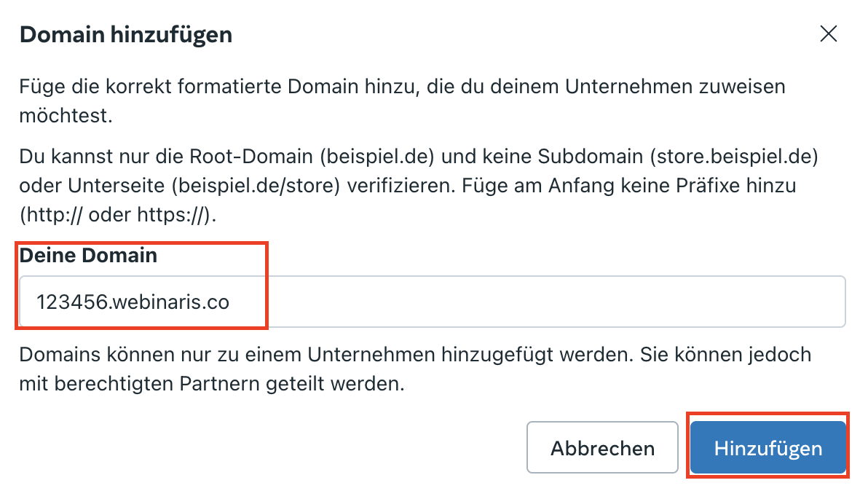Confirm with the blue Hinzufügen button
The height and width of the screenshot is (491, 868).
tap(768, 447)
